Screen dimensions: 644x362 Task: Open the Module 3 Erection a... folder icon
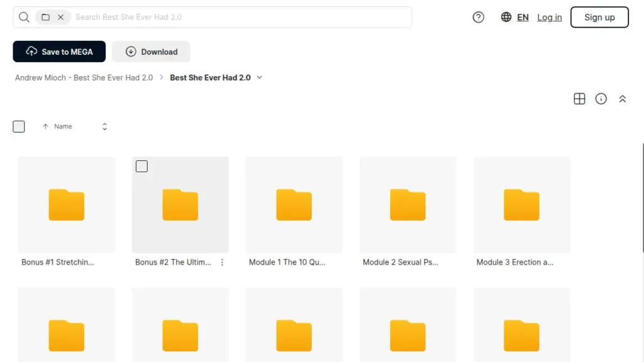point(521,205)
